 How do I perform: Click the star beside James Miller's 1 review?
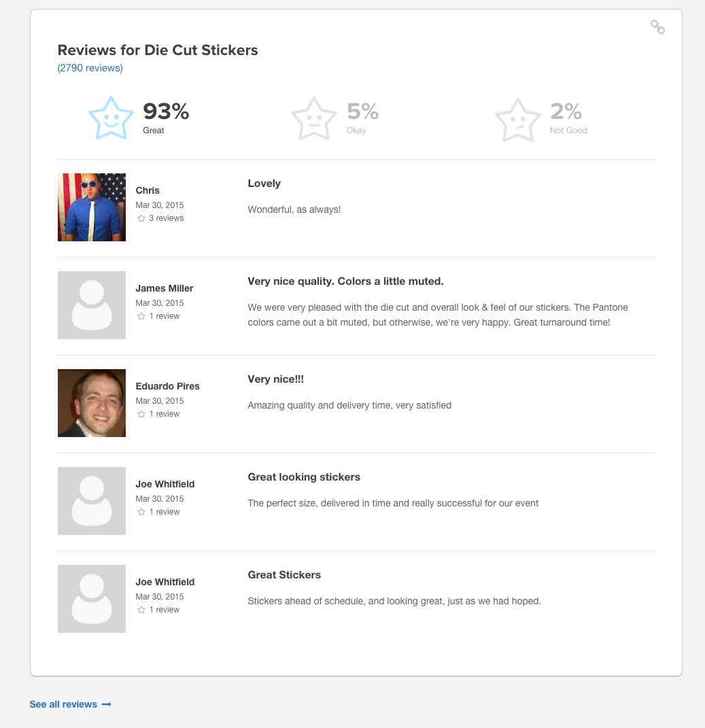click(141, 316)
